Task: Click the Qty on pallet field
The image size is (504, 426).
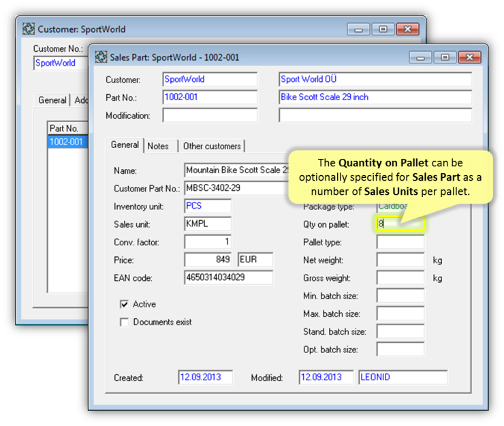Action: pos(400,224)
